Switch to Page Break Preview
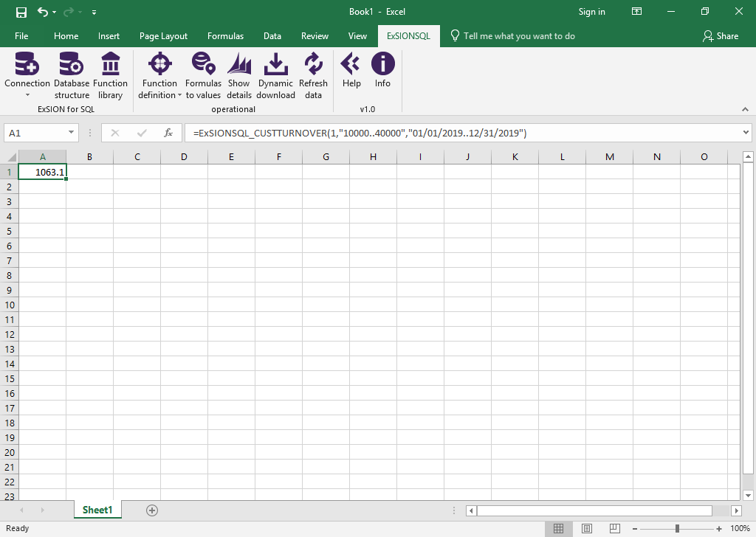Viewport: 756px width, 537px height. pyautogui.click(x=614, y=528)
